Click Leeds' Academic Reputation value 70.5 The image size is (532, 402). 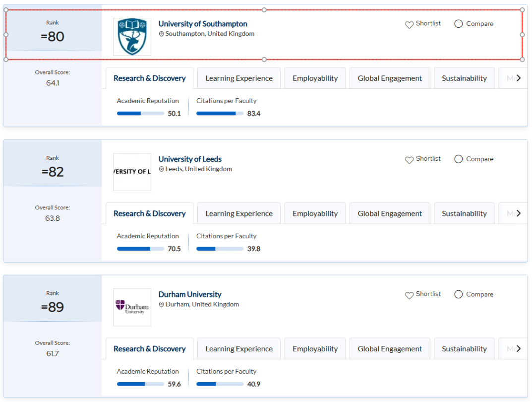pos(175,249)
